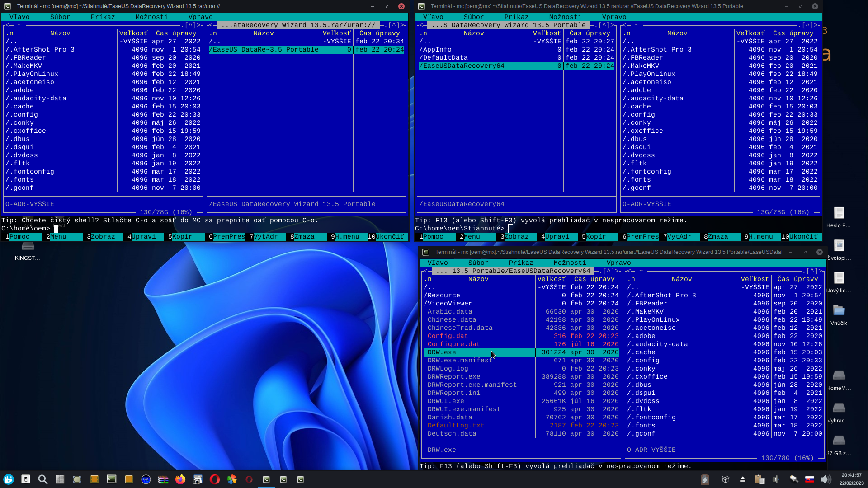Click the taskbar search magnifier icon
Image resolution: width=868 pixels, height=488 pixels.
click(x=43, y=479)
